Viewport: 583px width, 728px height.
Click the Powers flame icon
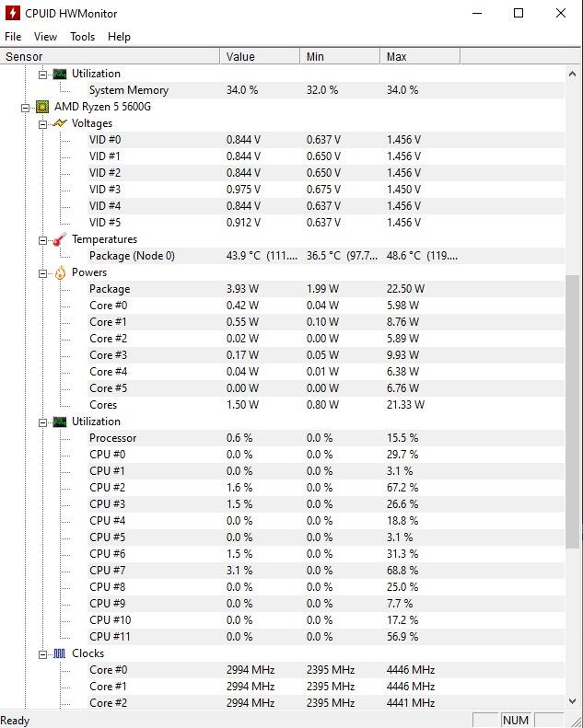pyautogui.click(x=60, y=272)
